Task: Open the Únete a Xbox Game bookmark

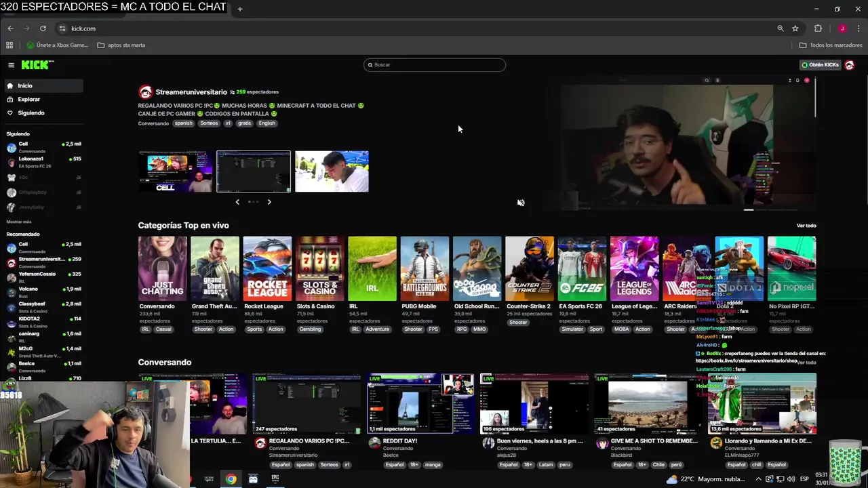Action: [58, 45]
